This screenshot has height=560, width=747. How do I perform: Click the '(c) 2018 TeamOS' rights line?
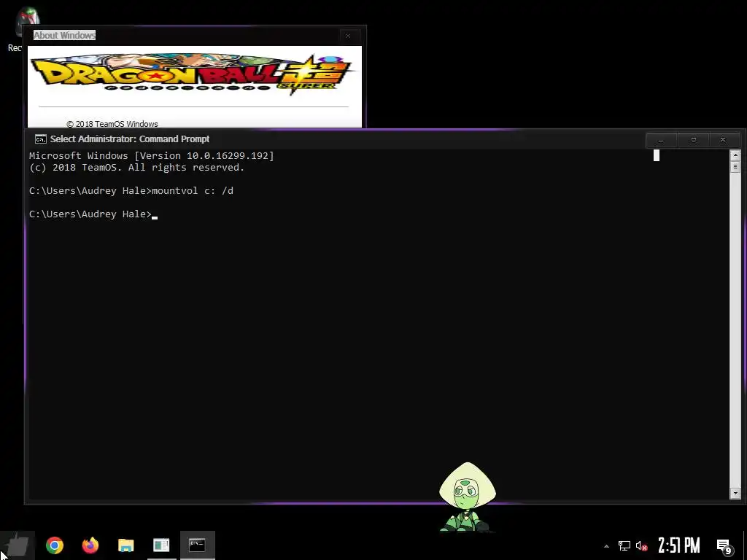[x=136, y=168]
